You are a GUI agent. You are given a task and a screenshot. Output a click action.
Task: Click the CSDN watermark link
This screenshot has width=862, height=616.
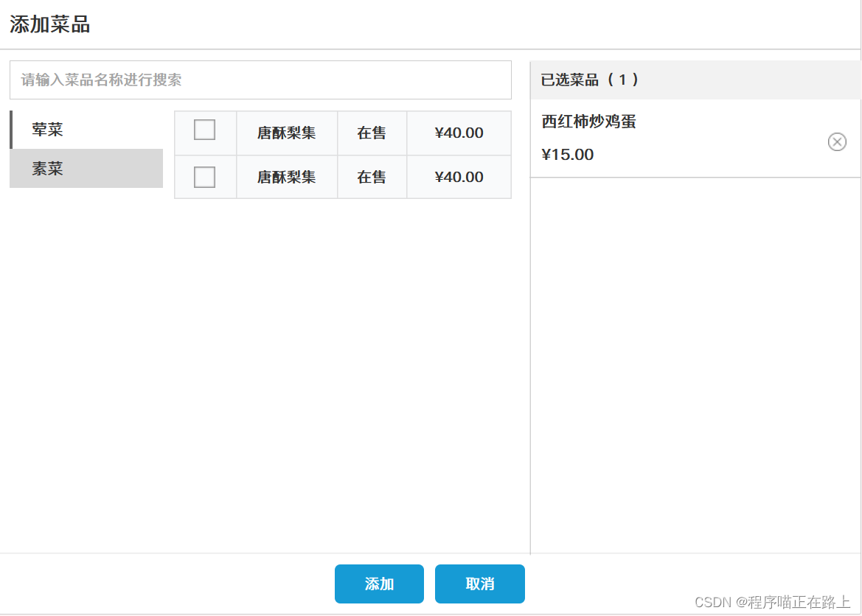click(x=772, y=602)
